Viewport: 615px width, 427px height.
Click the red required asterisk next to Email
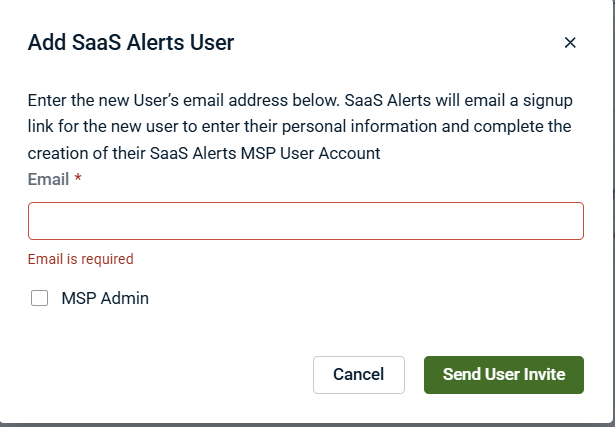tap(78, 179)
